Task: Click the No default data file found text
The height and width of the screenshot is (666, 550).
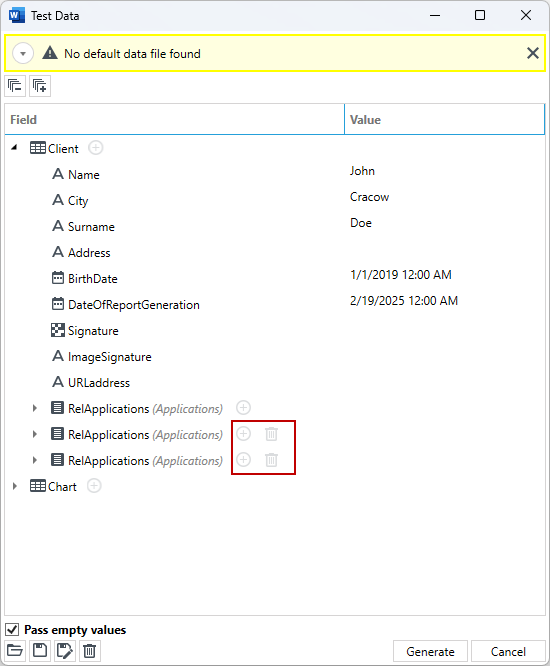Action: (132, 54)
